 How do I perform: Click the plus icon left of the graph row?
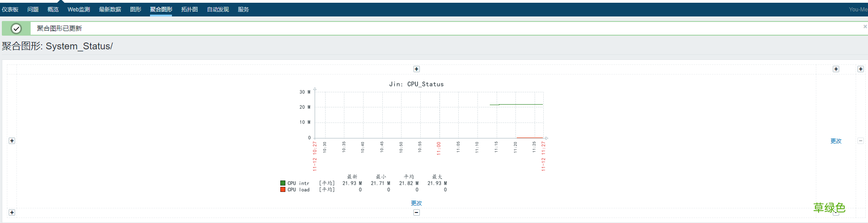(12, 141)
